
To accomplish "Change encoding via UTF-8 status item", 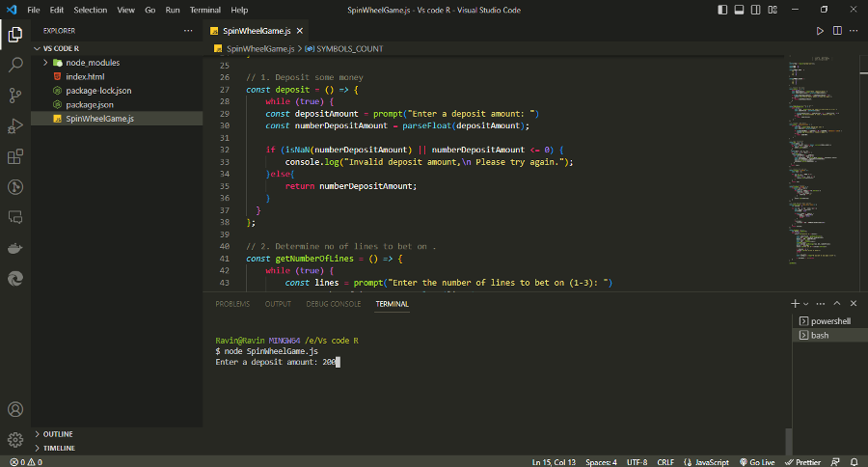I will tap(637, 462).
